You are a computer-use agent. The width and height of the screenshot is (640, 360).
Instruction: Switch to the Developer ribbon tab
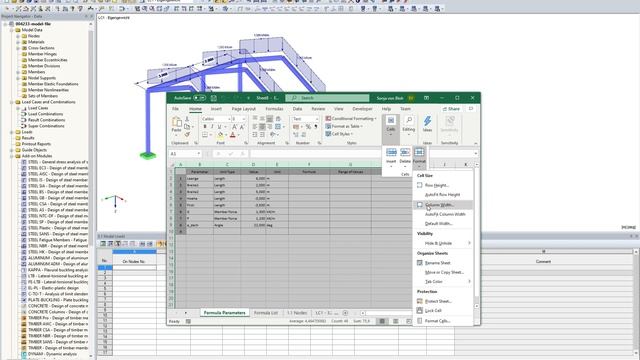tap(362, 109)
